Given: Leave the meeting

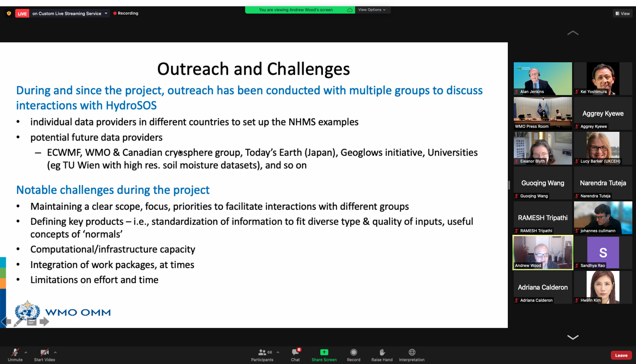Looking at the screenshot, I should (621, 355).
